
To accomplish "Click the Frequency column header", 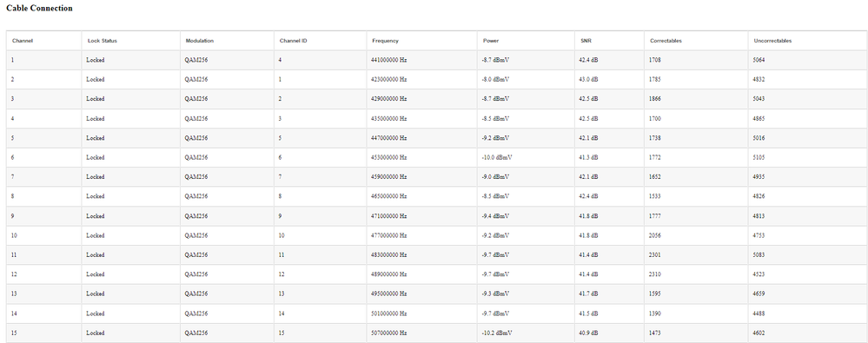I will pyautogui.click(x=385, y=41).
